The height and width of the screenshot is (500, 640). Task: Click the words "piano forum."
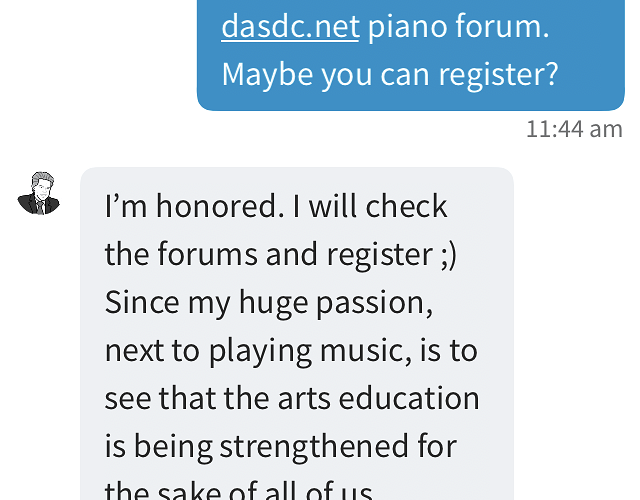click(458, 27)
